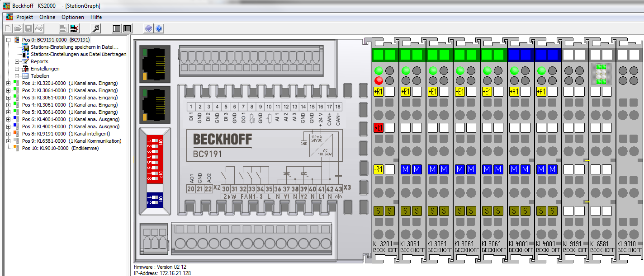Click the red RL contact on KL3201
644x276 pixels.
pyautogui.click(x=379, y=128)
